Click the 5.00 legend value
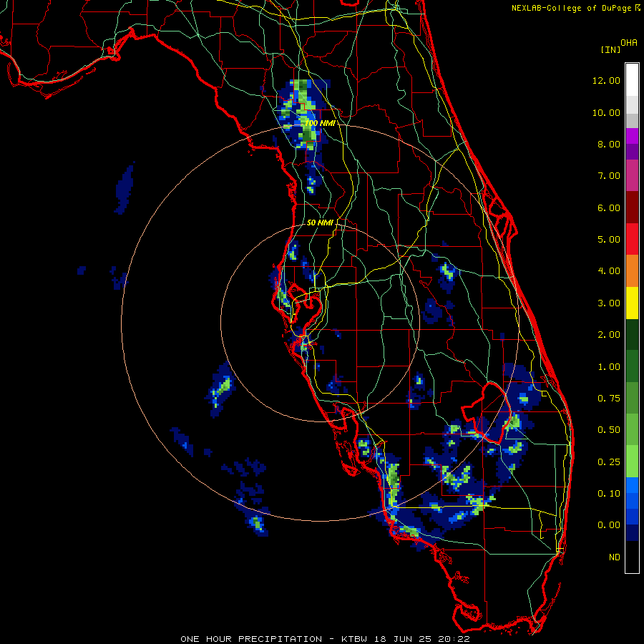The image size is (644, 644). click(608, 240)
